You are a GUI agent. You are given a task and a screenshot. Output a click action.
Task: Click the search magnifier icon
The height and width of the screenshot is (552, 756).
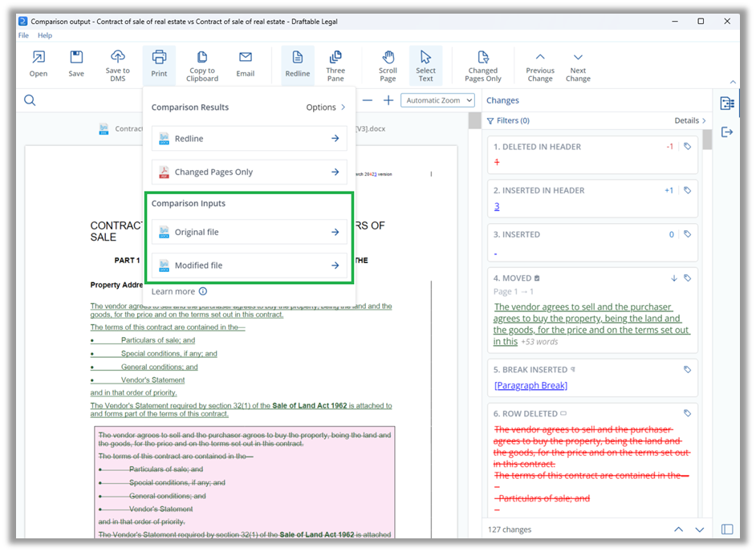tap(30, 100)
